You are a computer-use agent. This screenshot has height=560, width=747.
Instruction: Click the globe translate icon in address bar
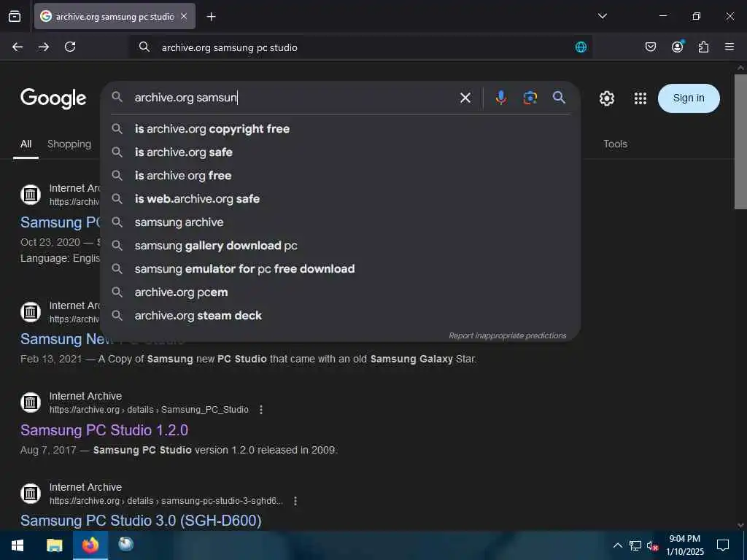[x=581, y=47]
